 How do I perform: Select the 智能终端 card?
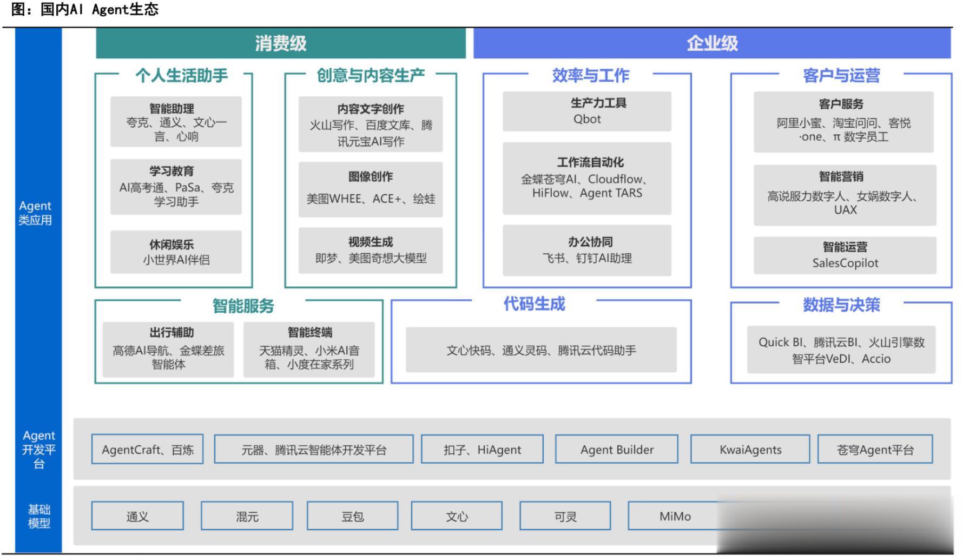click(x=309, y=350)
